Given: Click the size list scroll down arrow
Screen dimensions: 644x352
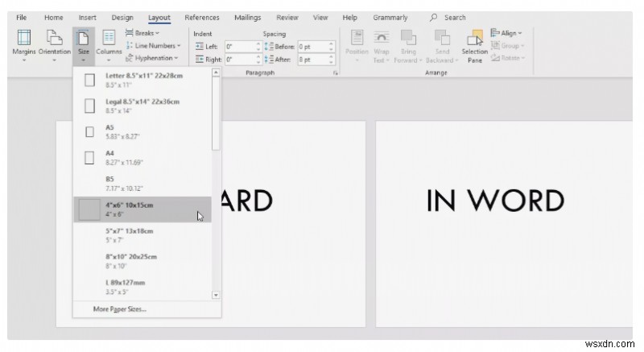Looking at the screenshot, I should click(216, 295).
